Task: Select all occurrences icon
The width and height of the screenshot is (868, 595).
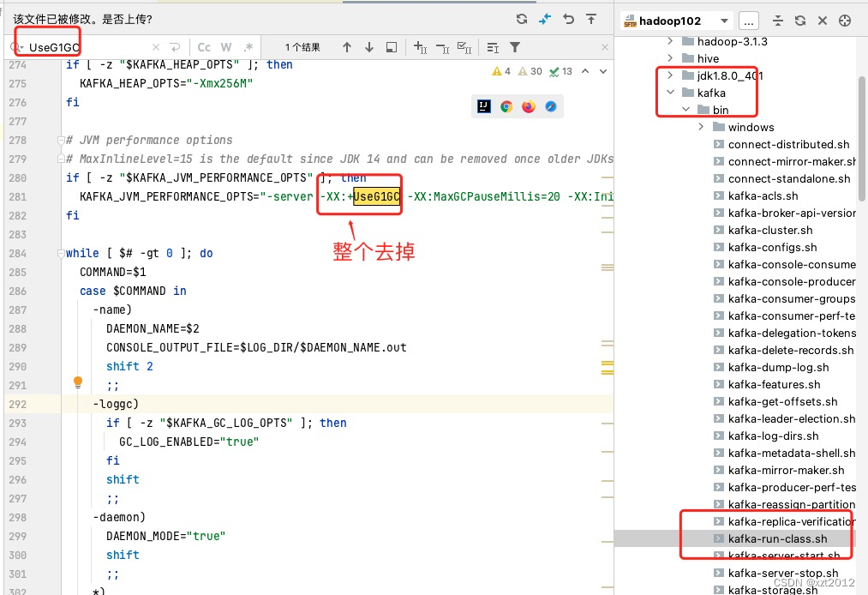Action: (x=464, y=48)
